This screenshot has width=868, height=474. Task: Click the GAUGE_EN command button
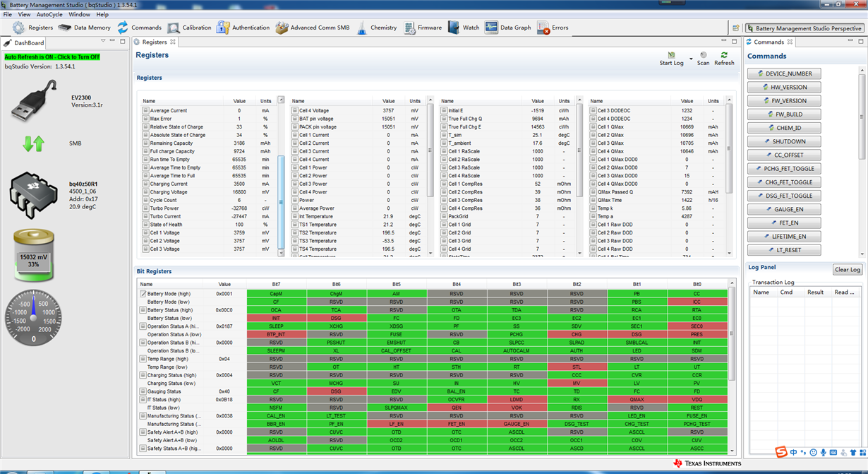784,209
